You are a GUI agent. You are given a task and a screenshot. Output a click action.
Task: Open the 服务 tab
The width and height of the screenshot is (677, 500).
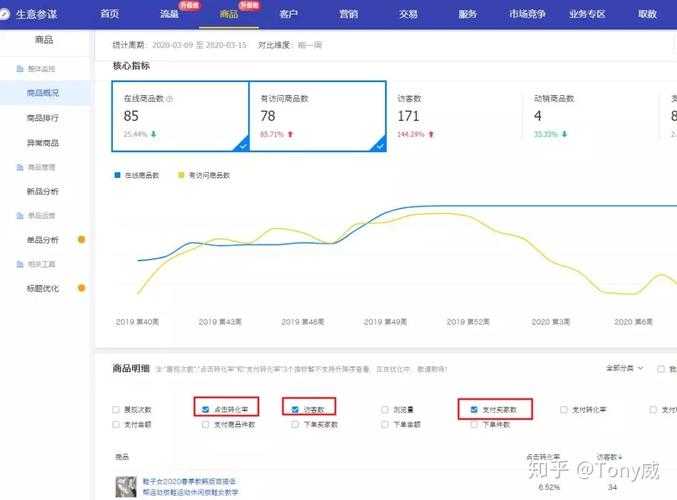tap(468, 14)
